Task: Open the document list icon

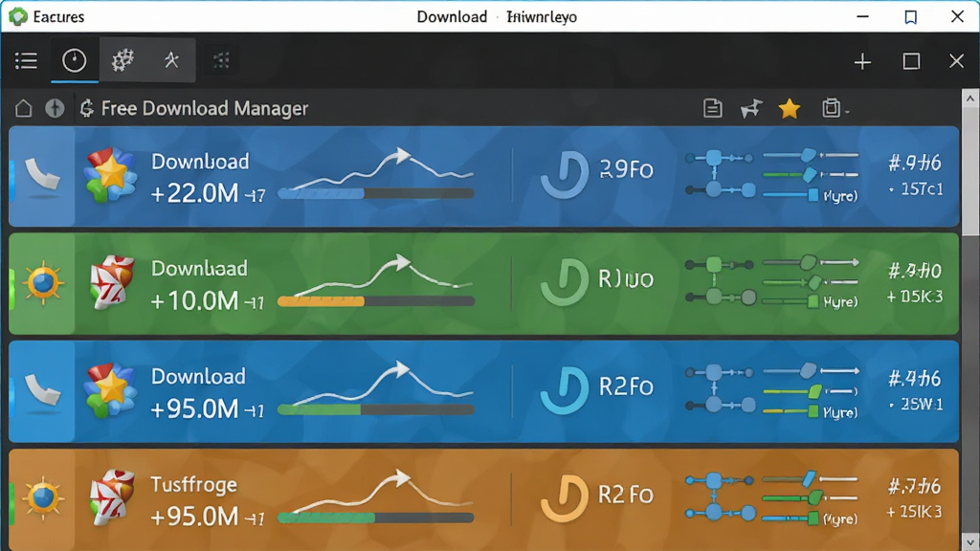Action: pos(712,108)
